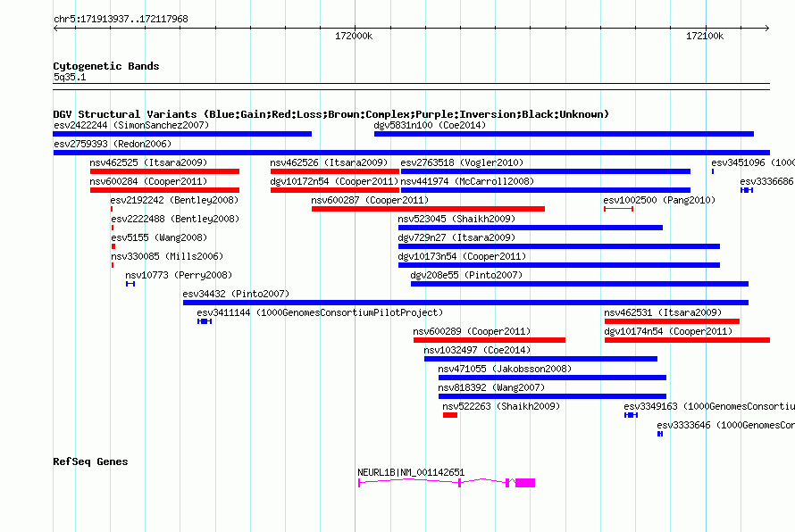Click the esv2422244 (SimonSanchez2007) variant label
This screenshot has width=795, height=532.
click(x=131, y=125)
